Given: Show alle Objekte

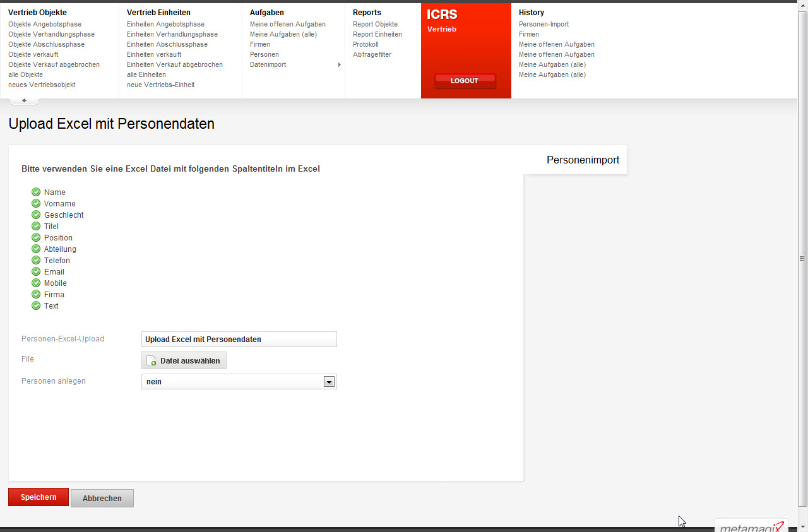Looking at the screenshot, I should (25, 74).
